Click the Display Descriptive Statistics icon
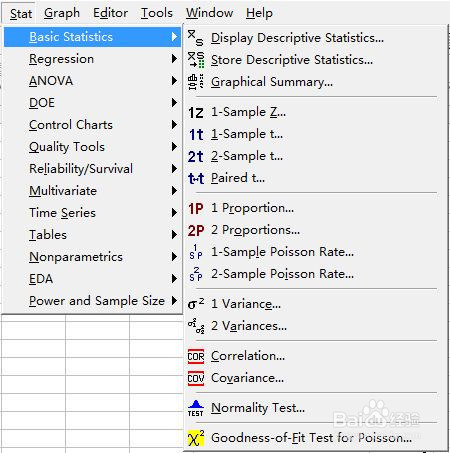The image size is (450, 453). (195, 38)
